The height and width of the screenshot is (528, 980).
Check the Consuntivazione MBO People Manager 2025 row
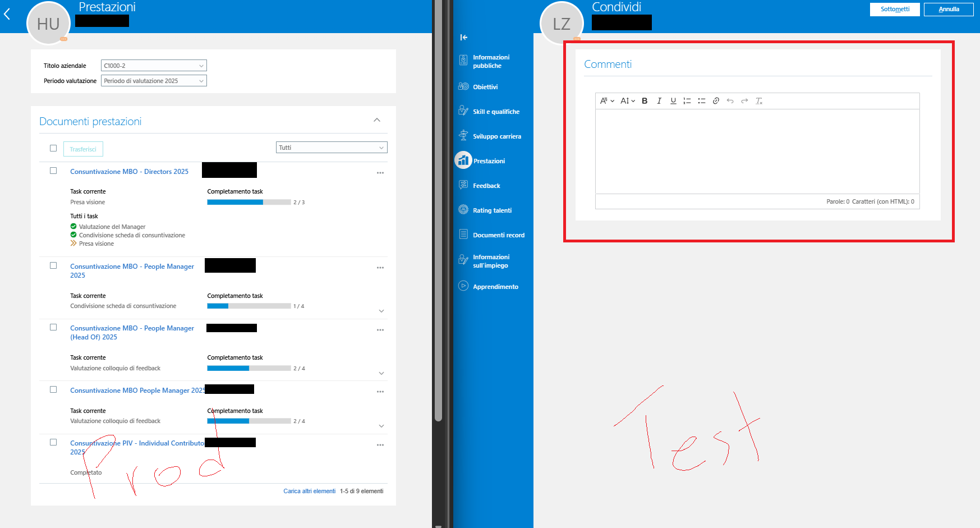[x=53, y=389]
